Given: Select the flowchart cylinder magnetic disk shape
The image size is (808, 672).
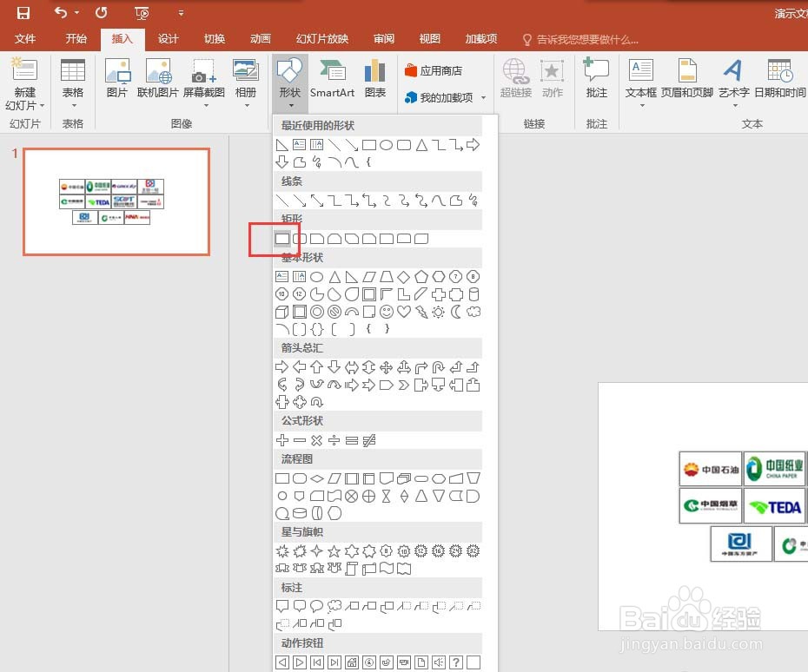Looking at the screenshot, I should tap(300, 513).
